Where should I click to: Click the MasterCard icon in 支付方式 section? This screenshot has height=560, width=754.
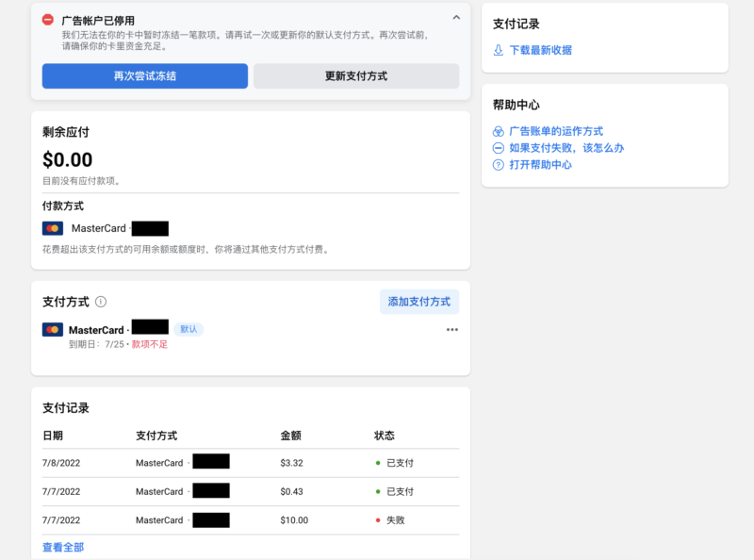click(52, 329)
